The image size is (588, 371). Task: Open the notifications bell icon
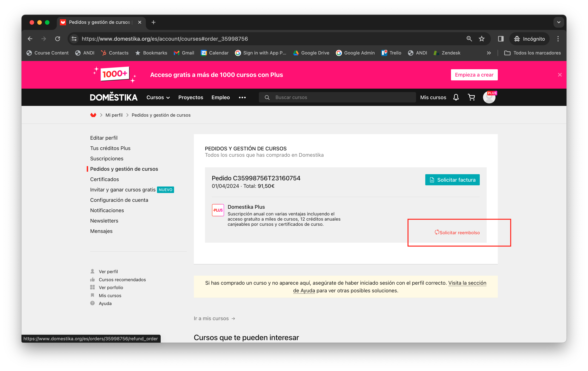[456, 97]
